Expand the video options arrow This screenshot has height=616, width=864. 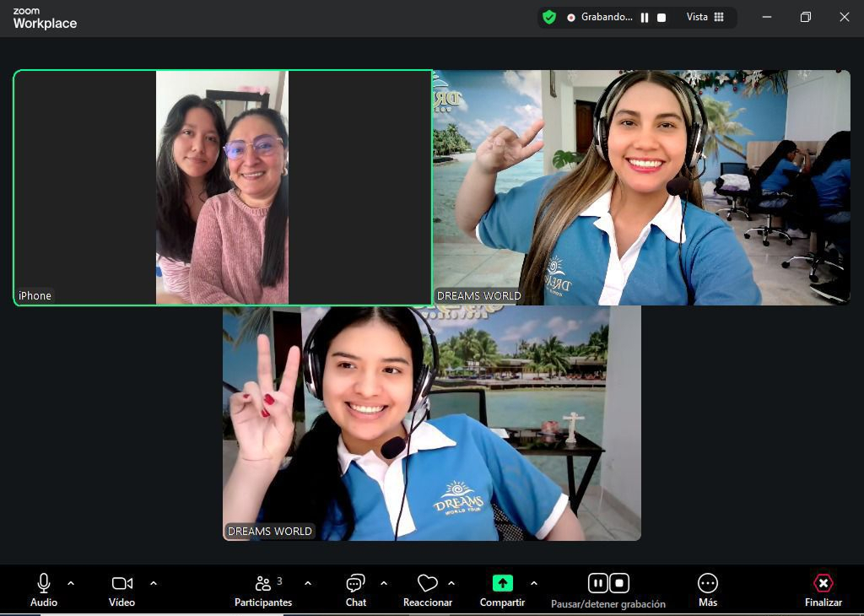click(154, 583)
